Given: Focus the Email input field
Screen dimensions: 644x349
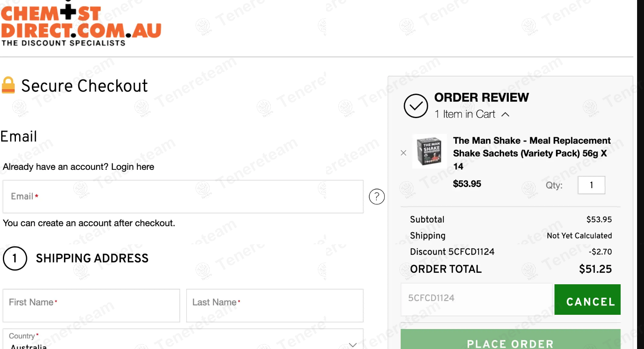Looking at the screenshot, I should point(183,197).
